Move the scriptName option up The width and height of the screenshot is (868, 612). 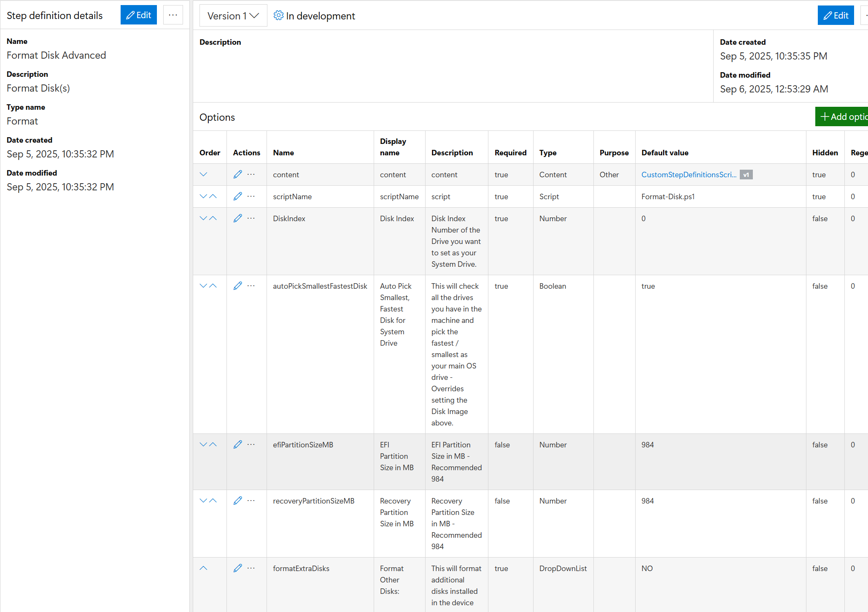tap(213, 196)
